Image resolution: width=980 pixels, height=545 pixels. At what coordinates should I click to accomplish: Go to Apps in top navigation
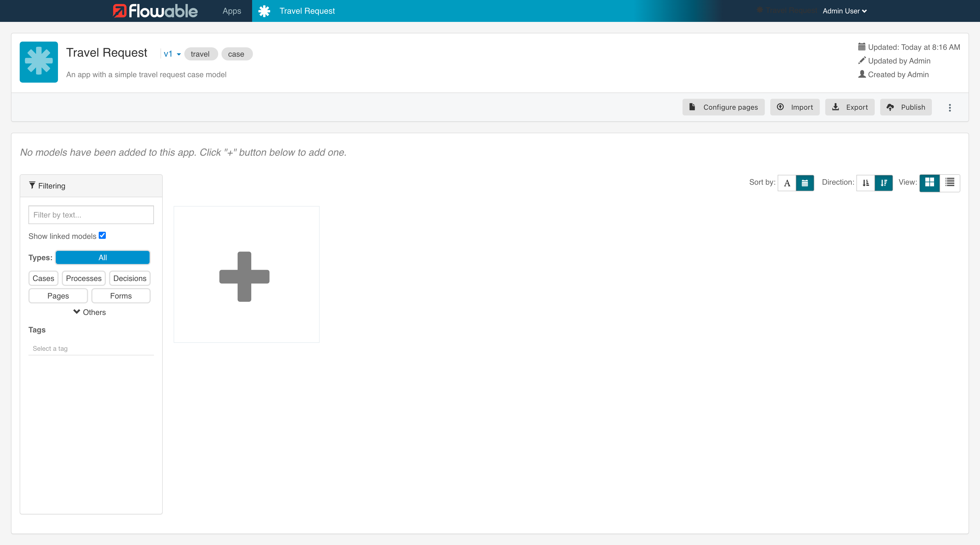click(x=232, y=11)
